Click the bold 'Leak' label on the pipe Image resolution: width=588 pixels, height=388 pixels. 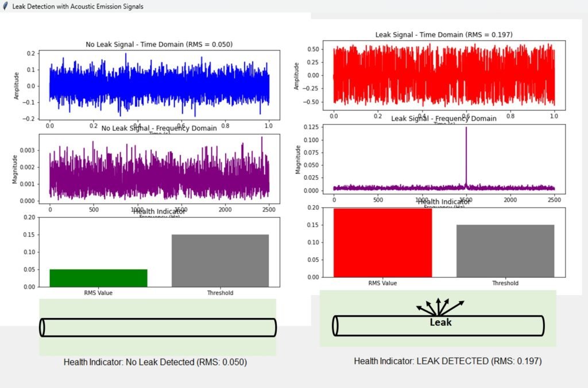pos(440,322)
